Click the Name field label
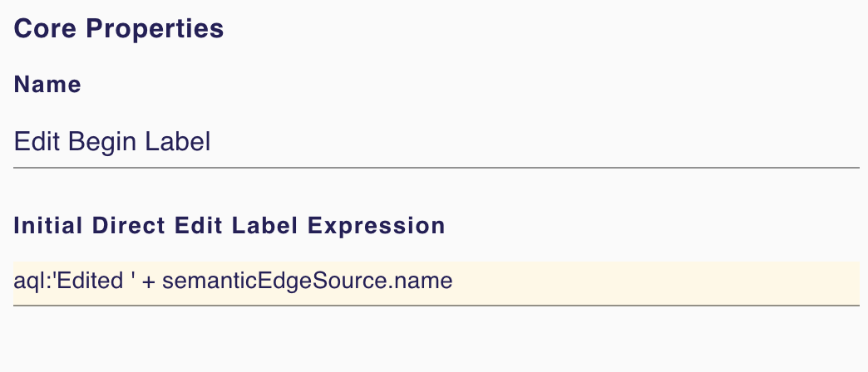 (x=47, y=85)
